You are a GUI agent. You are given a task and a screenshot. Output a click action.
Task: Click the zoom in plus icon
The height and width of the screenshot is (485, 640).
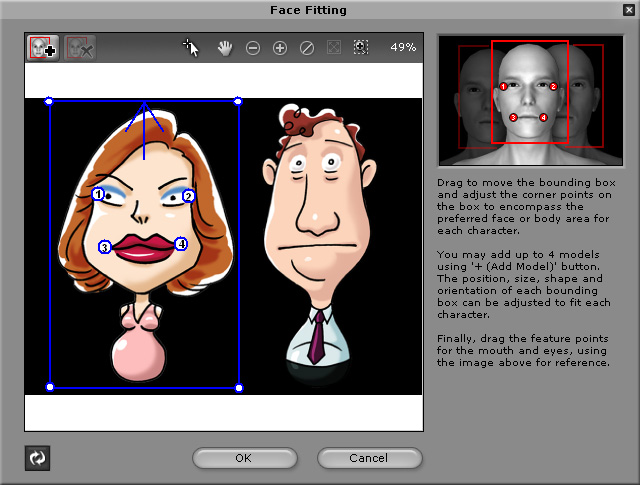(280, 48)
